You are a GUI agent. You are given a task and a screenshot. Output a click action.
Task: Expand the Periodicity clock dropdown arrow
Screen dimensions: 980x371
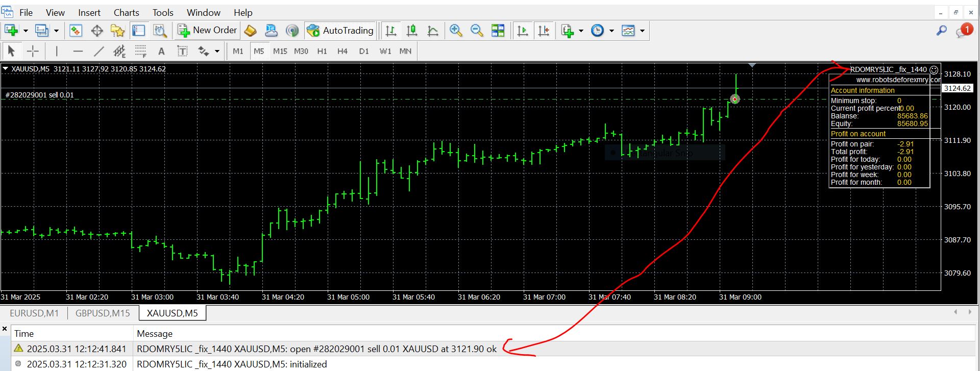point(611,31)
